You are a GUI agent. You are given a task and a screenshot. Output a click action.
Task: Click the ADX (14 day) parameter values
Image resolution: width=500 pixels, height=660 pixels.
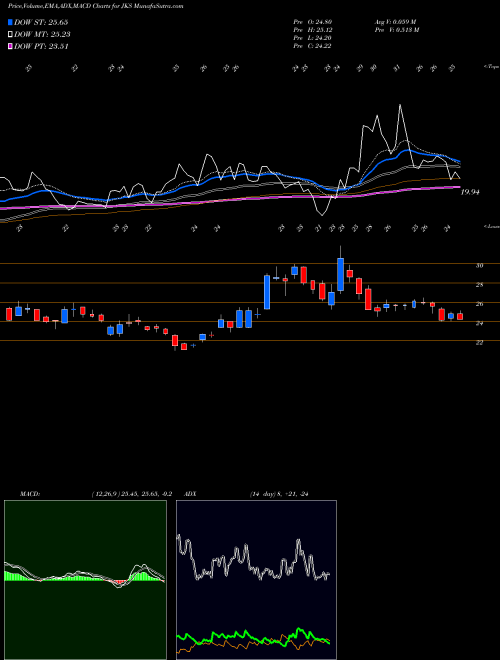point(279,494)
